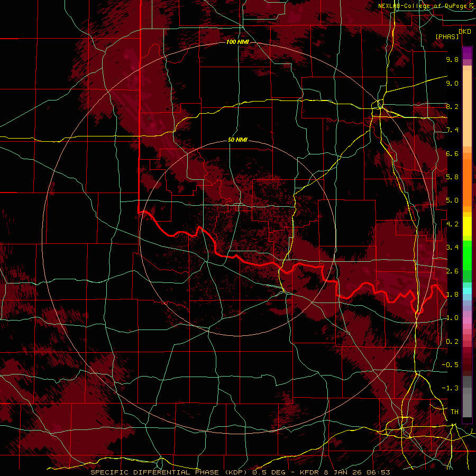Click the 9.0 value on the scale
This screenshot has height=476, width=476.
452,83
